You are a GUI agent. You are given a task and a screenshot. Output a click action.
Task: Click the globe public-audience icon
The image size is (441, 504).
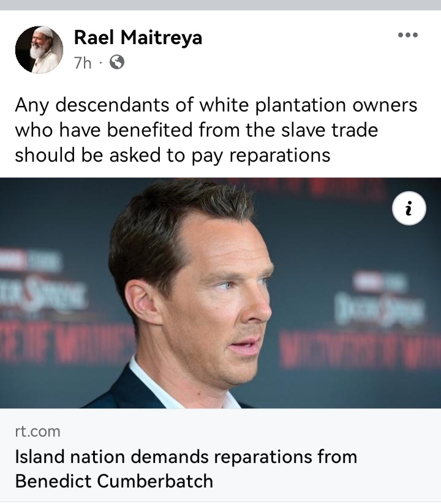coord(117,62)
